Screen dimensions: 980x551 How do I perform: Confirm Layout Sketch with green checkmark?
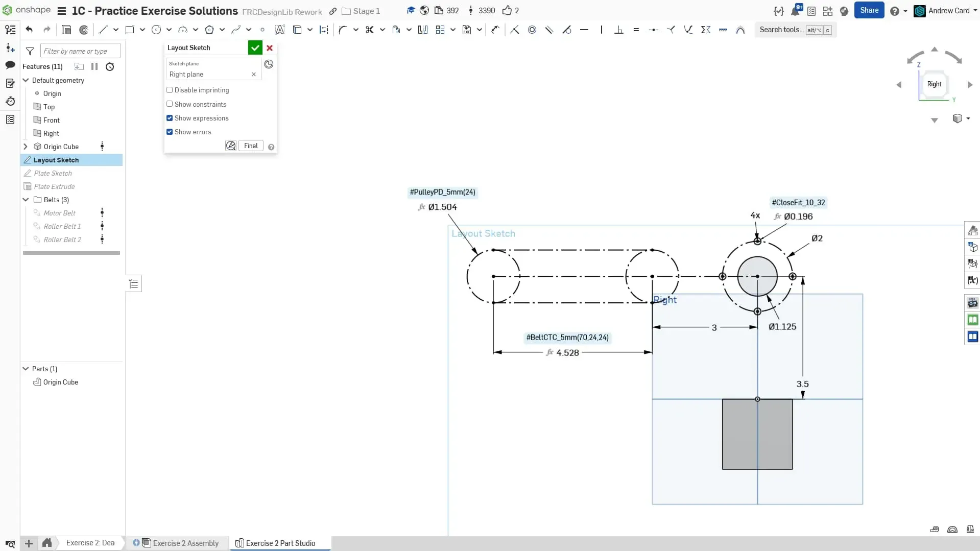click(x=255, y=47)
